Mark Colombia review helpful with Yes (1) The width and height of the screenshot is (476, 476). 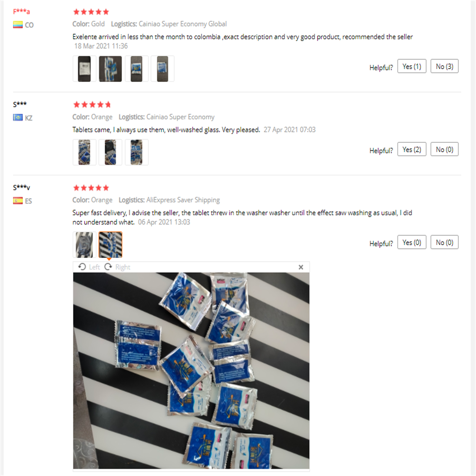point(412,67)
